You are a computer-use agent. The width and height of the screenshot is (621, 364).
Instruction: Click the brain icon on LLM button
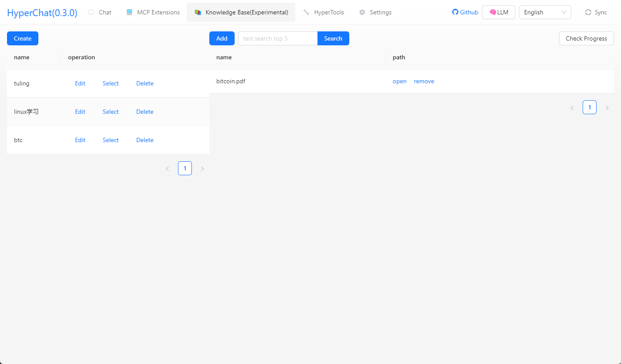pyautogui.click(x=493, y=12)
